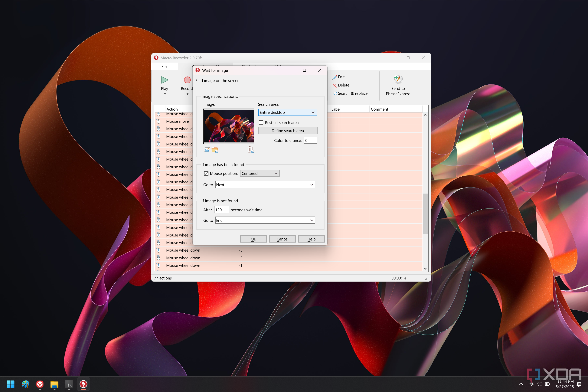Click the seconds wait time field
Viewport: 588px width, 392px height.
221,210
